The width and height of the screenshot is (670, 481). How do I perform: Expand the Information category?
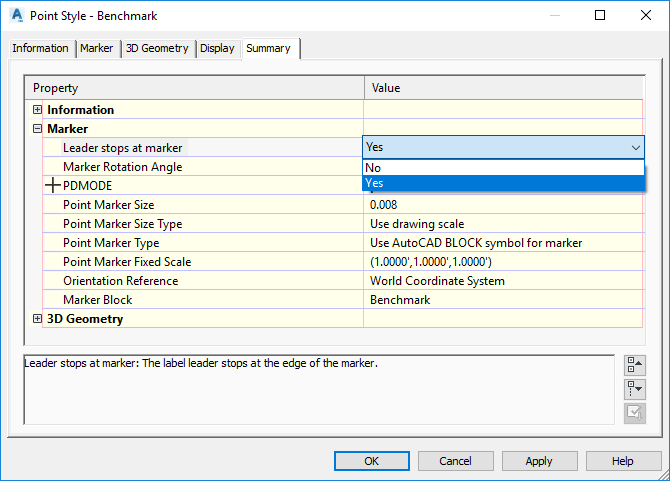[38, 110]
